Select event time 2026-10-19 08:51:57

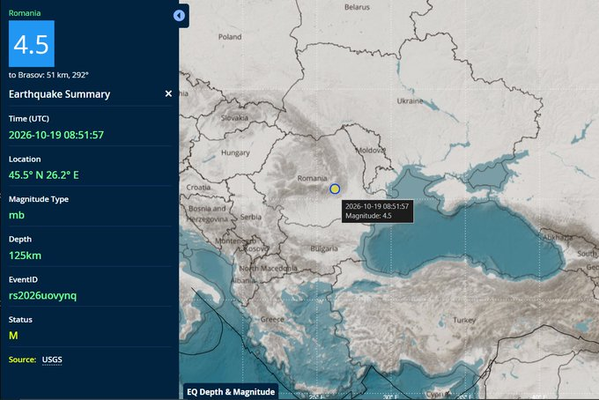coord(56,135)
